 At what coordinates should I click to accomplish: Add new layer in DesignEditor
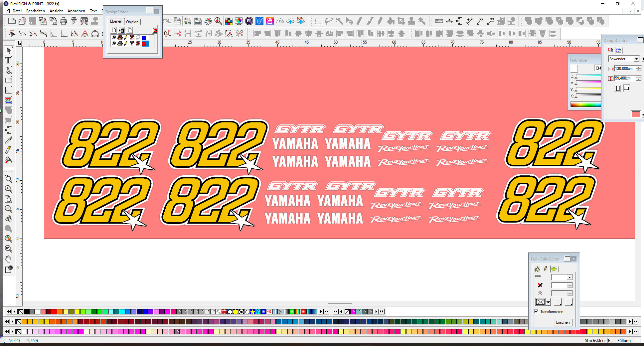[x=114, y=30]
